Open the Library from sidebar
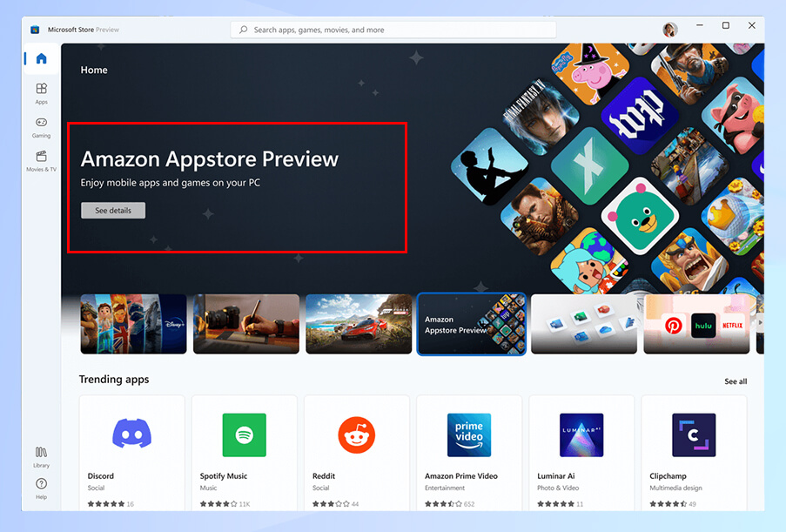 point(41,457)
